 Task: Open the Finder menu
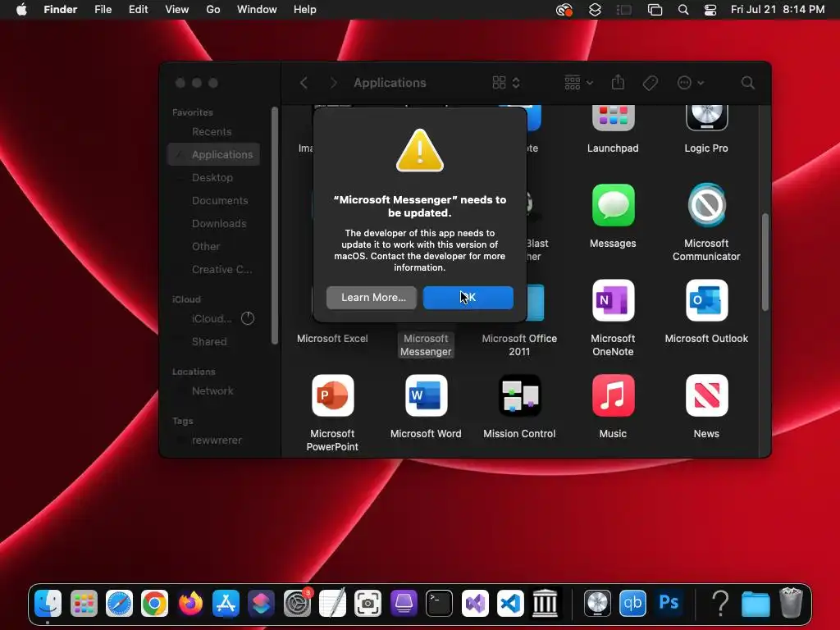(61, 10)
